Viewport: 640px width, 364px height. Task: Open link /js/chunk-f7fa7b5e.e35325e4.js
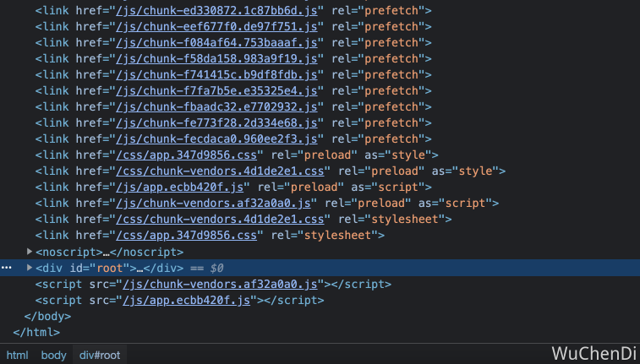pos(216,90)
